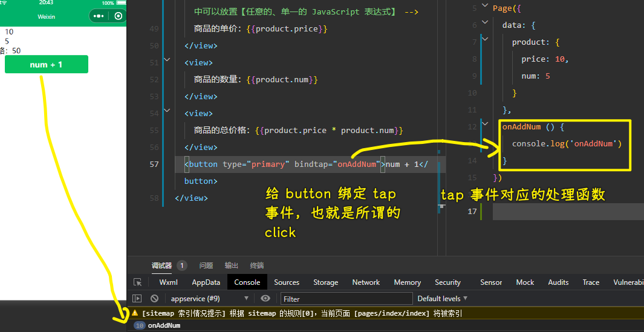Open the capsule three-dots menu in the simulator
The width and height of the screenshot is (644, 332).
point(99,16)
